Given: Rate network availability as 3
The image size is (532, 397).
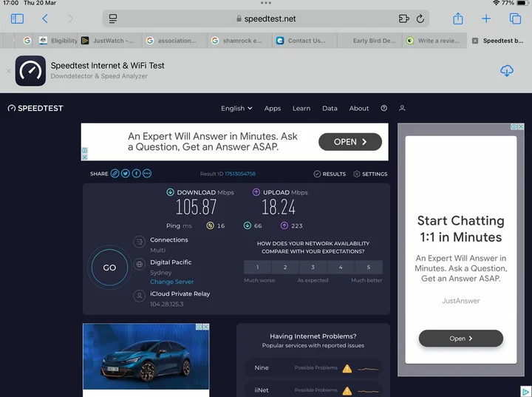Looking at the screenshot, I should [x=313, y=268].
